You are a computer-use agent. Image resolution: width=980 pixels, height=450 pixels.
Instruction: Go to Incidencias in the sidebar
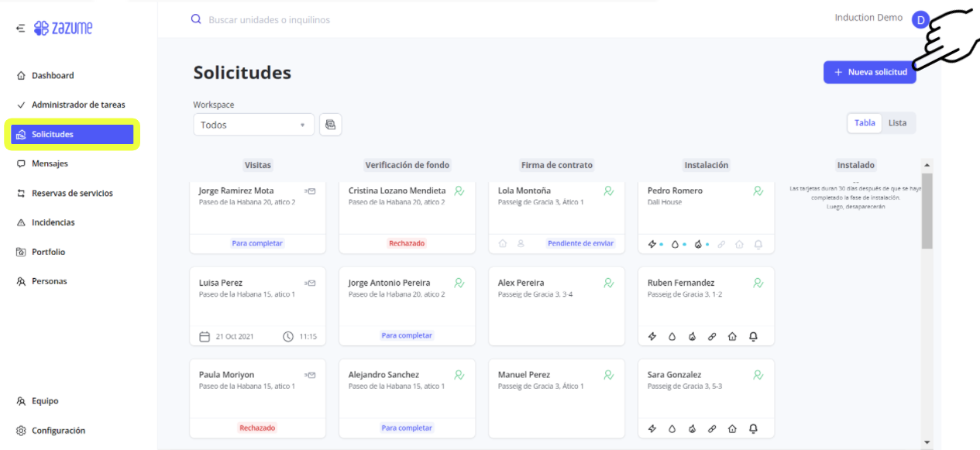53,222
